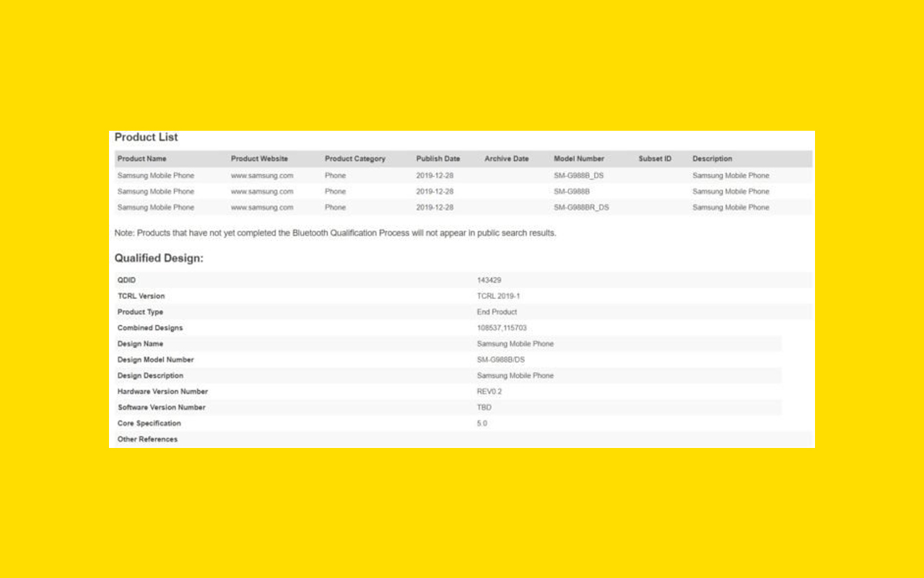This screenshot has width=924, height=578.
Task: Select the Product Name column header
Action: pyautogui.click(x=142, y=159)
